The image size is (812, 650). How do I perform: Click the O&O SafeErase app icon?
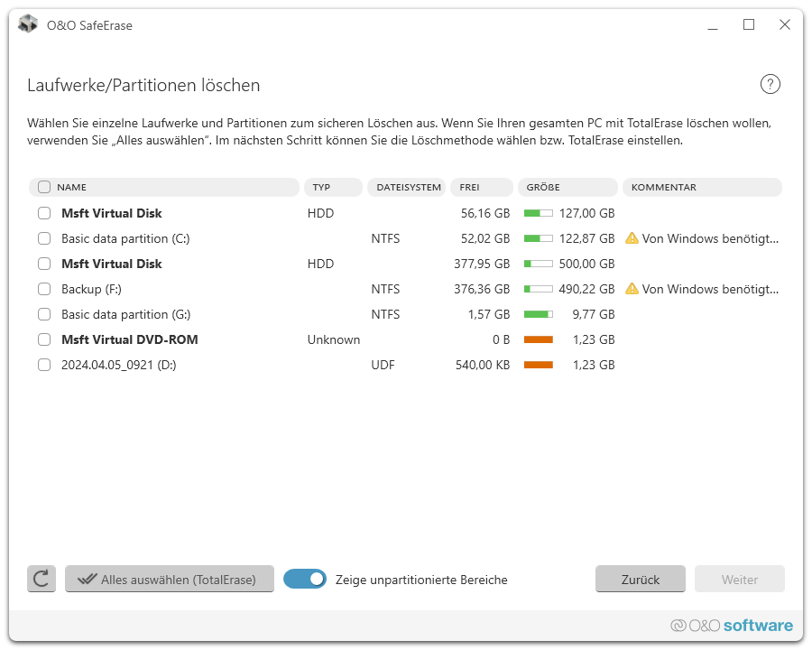(28, 24)
